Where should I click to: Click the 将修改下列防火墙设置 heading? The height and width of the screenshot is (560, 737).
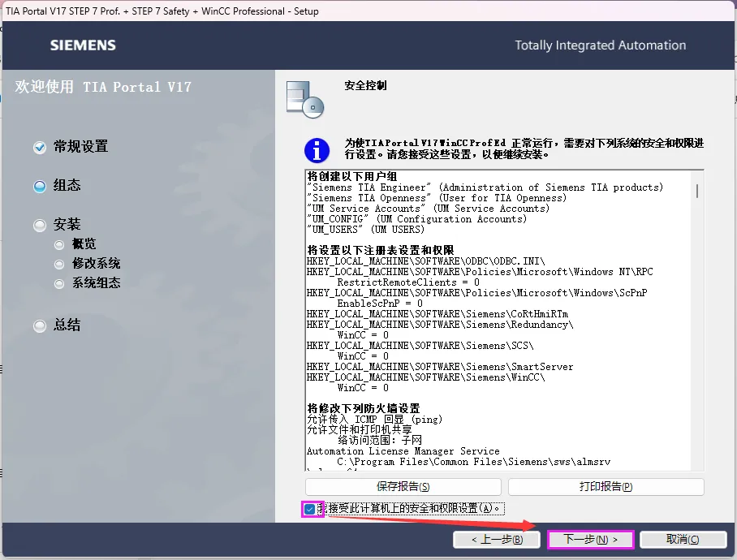pos(364,409)
